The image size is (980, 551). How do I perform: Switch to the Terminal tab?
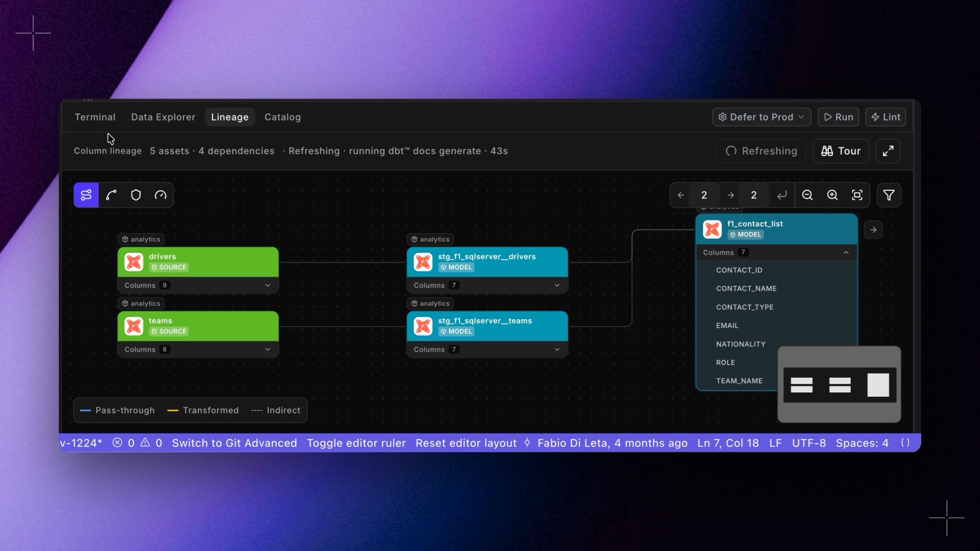click(95, 117)
